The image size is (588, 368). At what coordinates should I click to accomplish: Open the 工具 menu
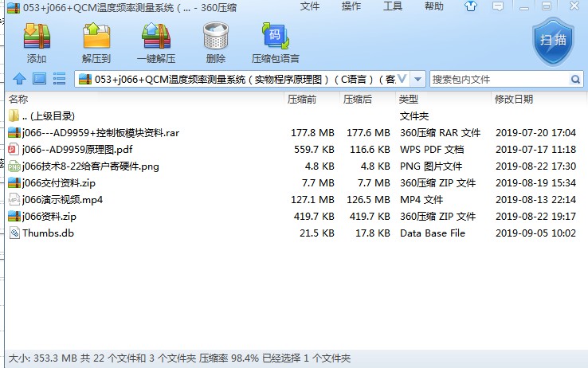[x=392, y=6]
